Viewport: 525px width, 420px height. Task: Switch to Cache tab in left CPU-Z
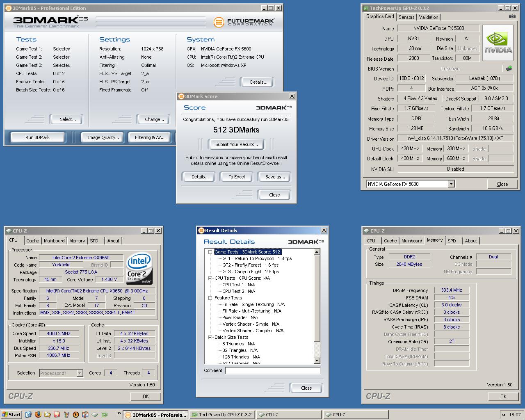[33, 241]
